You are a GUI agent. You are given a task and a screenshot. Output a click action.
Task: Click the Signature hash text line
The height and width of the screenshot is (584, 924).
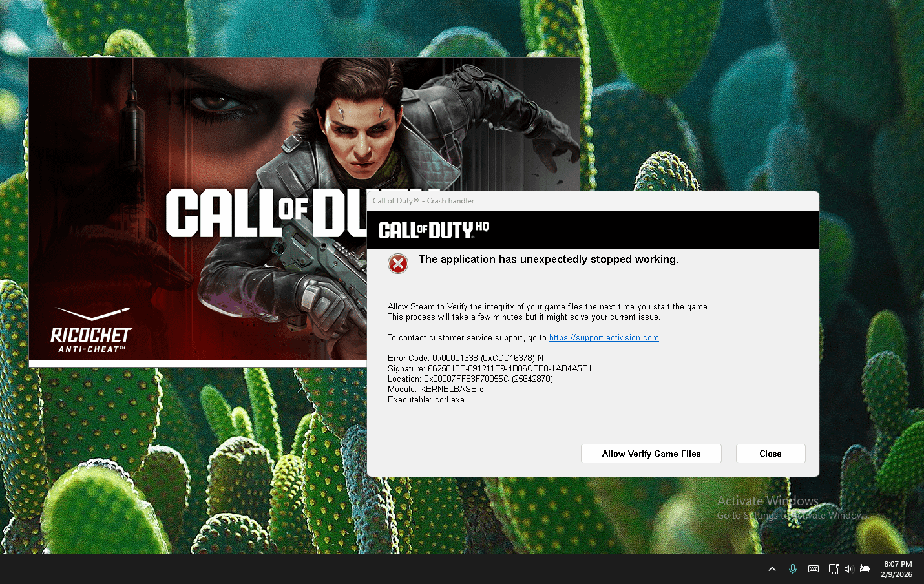489,369
